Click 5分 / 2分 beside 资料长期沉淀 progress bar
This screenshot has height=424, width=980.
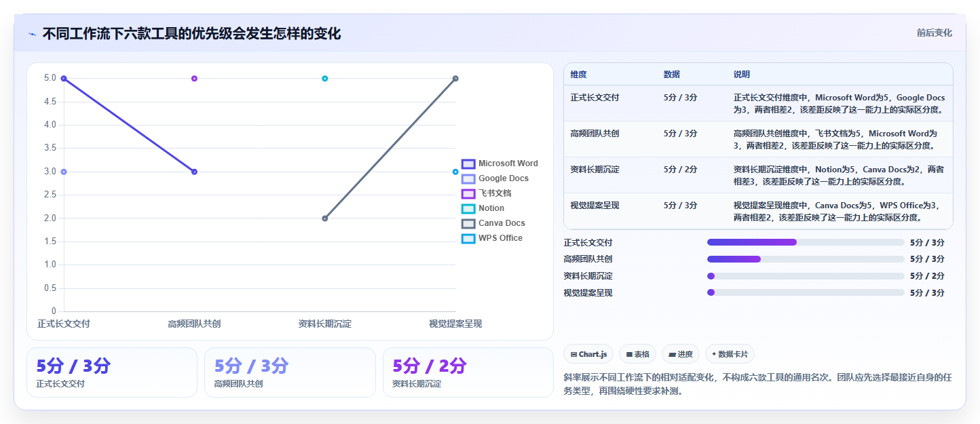click(x=927, y=276)
